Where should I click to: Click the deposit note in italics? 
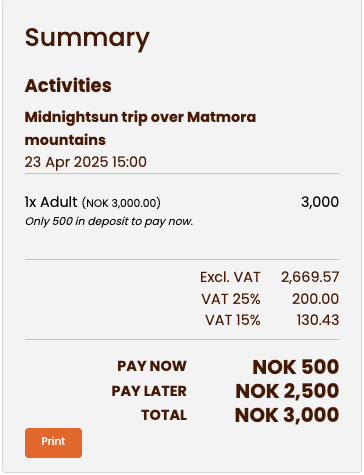click(x=109, y=221)
